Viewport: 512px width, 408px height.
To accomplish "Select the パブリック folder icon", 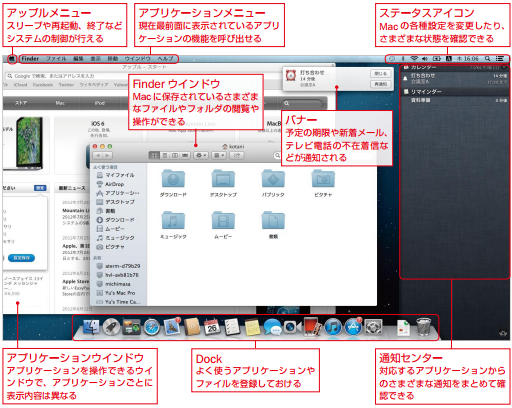I will [x=273, y=179].
